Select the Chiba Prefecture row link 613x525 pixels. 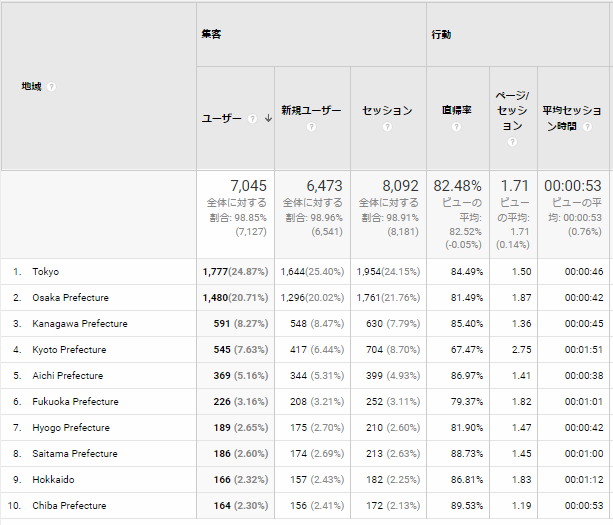[69, 506]
